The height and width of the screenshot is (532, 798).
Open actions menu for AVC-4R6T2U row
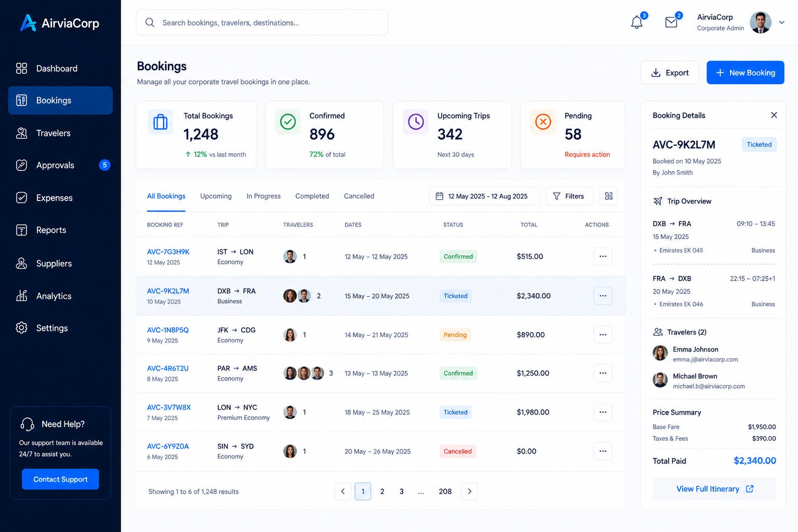click(603, 373)
